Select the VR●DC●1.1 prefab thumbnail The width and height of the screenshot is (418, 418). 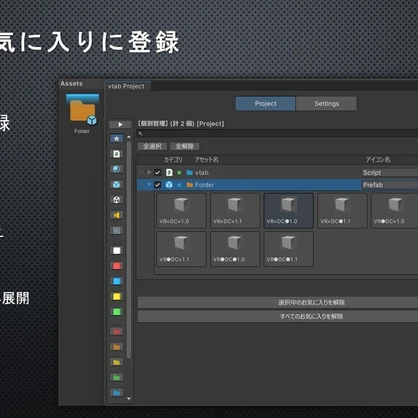click(289, 249)
